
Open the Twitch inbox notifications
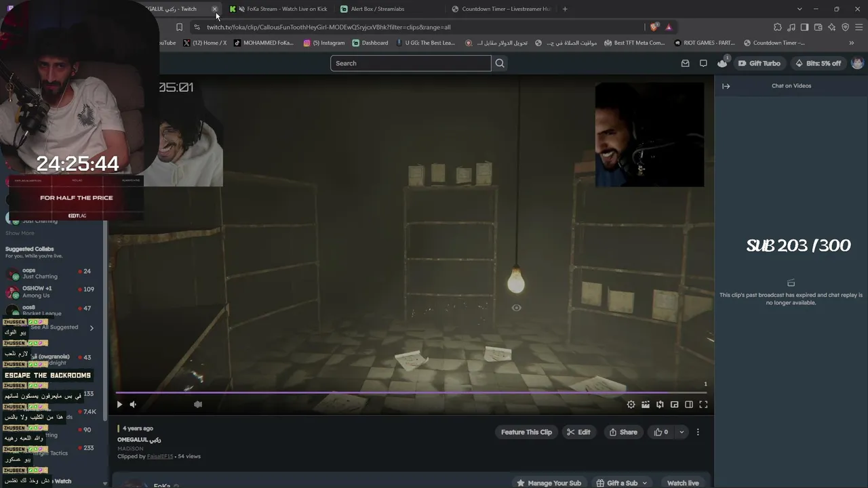click(x=685, y=63)
